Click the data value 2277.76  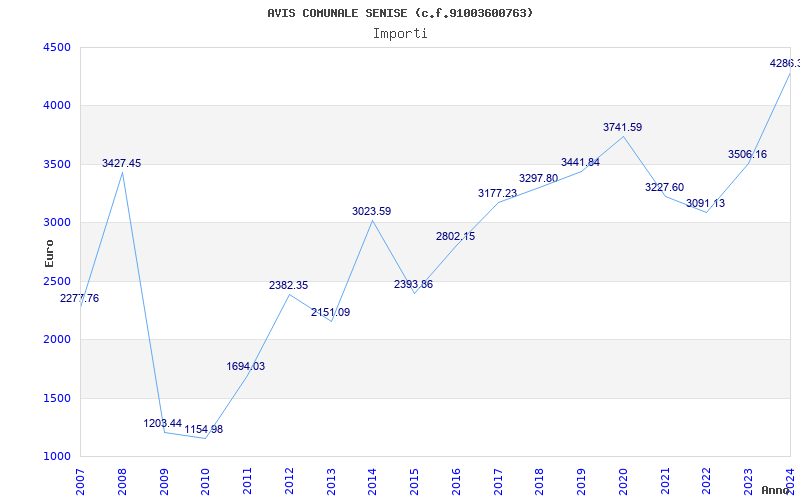click(x=80, y=298)
